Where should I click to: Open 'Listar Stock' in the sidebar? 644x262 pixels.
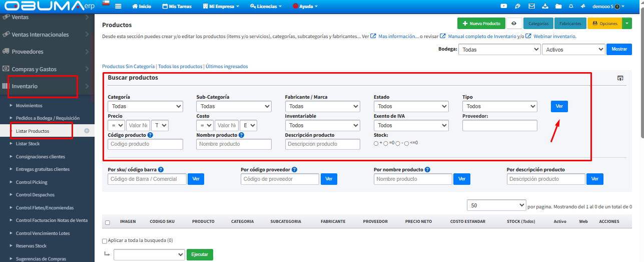pos(28,144)
